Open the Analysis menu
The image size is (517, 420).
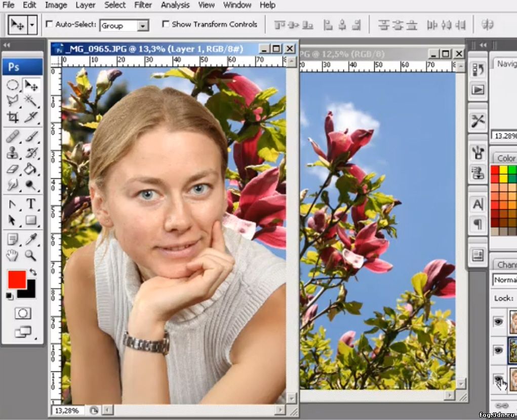point(175,5)
